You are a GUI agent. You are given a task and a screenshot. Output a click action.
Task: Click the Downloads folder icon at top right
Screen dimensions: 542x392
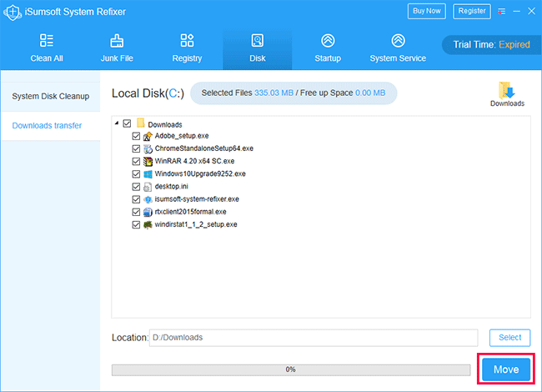pos(507,90)
